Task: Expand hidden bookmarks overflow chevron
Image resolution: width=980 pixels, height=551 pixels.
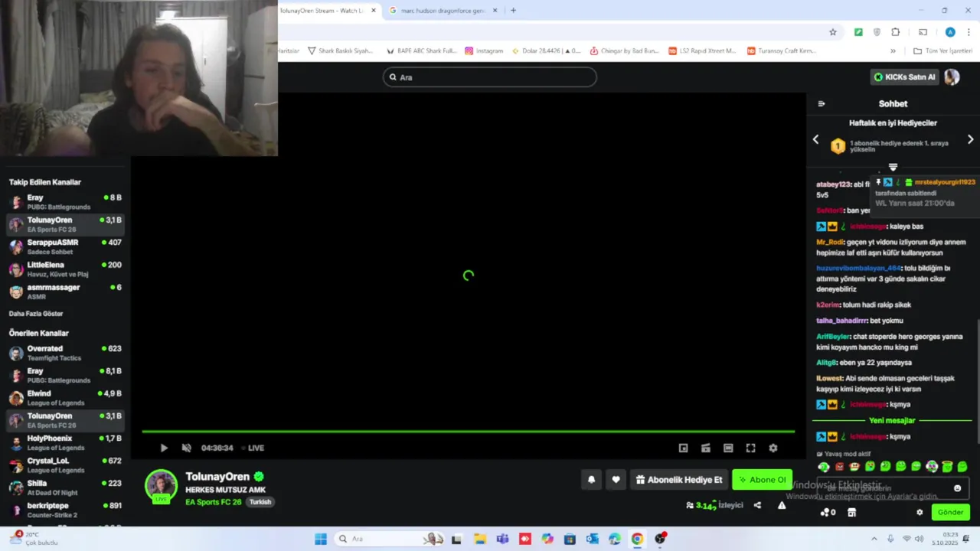Action: [x=893, y=51]
